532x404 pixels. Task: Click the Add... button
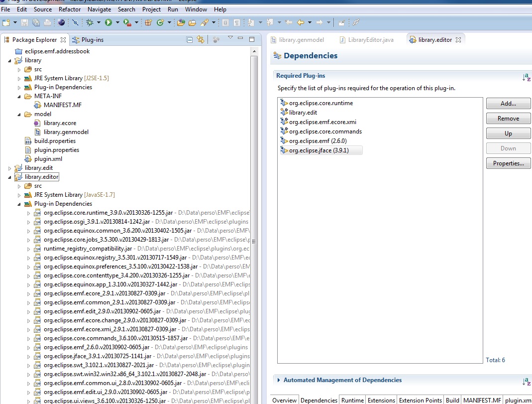tap(508, 104)
